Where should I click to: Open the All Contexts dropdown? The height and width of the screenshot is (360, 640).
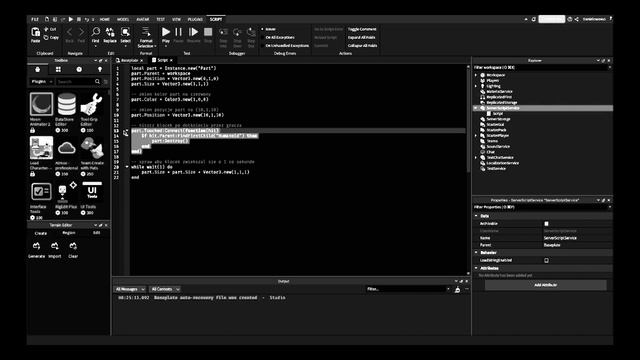pyautogui.click(x=165, y=289)
